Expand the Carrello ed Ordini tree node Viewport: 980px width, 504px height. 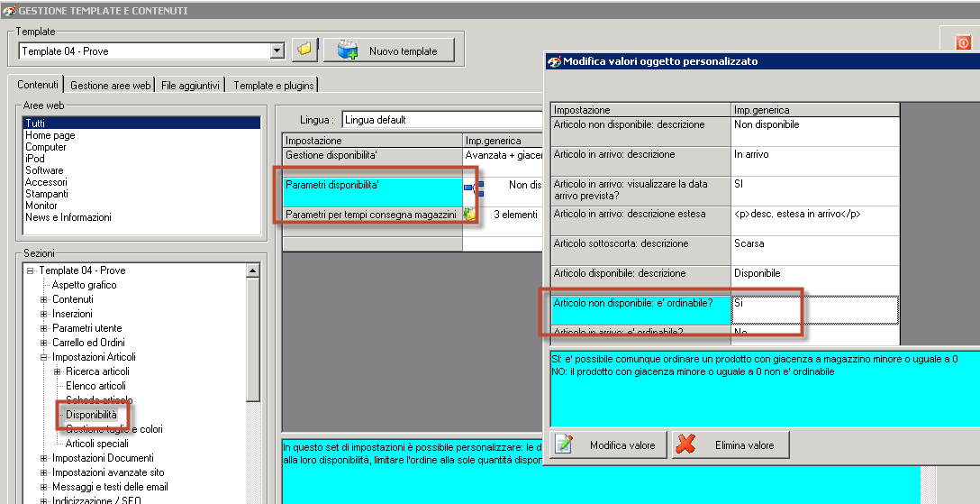[44, 343]
